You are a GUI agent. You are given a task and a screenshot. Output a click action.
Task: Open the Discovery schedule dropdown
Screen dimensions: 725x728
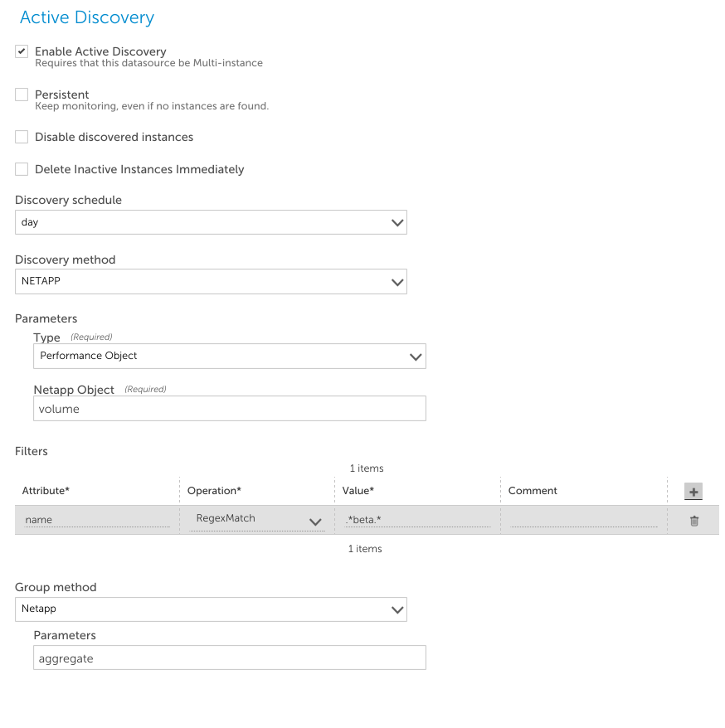(211, 222)
